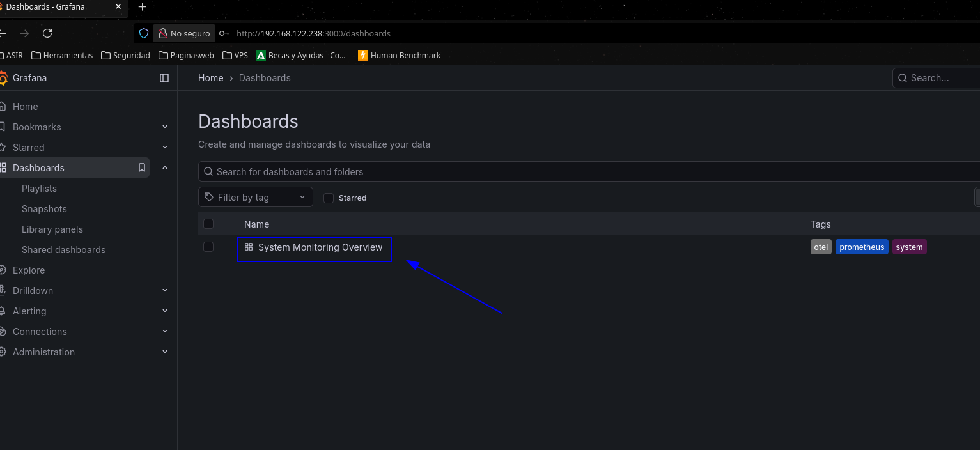Image resolution: width=980 pixels, height=450 pixels.
Task: Click the bookmark icon beside Dashboards
Action: 142,168
